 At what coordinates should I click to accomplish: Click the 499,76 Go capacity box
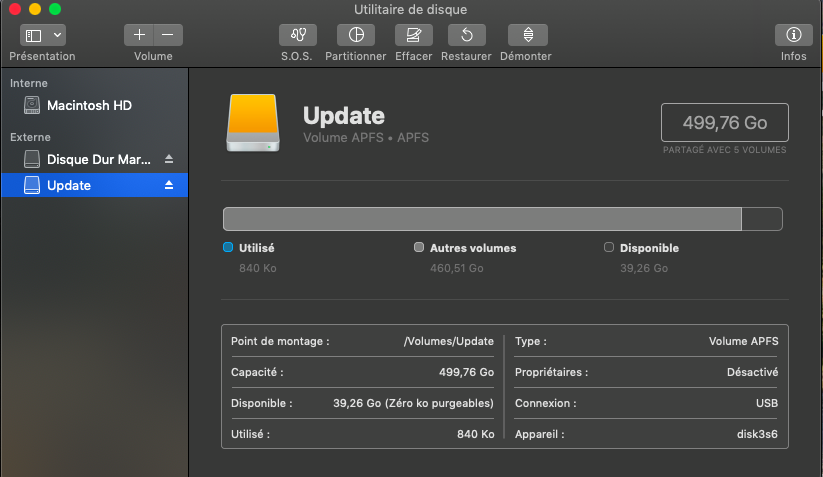click(x=725, y=122)
